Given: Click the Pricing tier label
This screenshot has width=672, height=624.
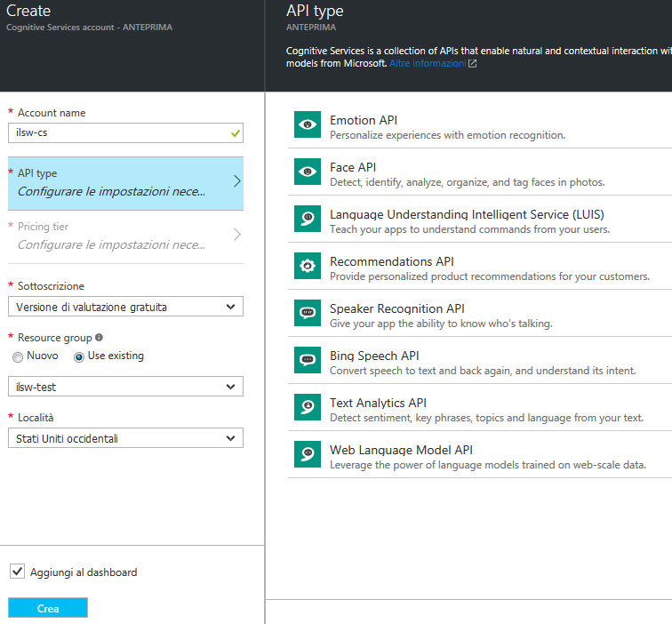Looking at the screenshot, I should click(43, 227).
